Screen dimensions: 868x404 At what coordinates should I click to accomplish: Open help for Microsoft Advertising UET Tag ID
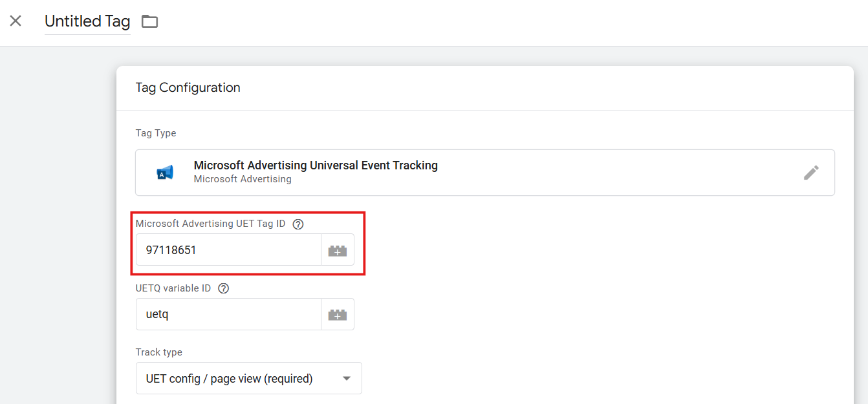tap(298, 224)
